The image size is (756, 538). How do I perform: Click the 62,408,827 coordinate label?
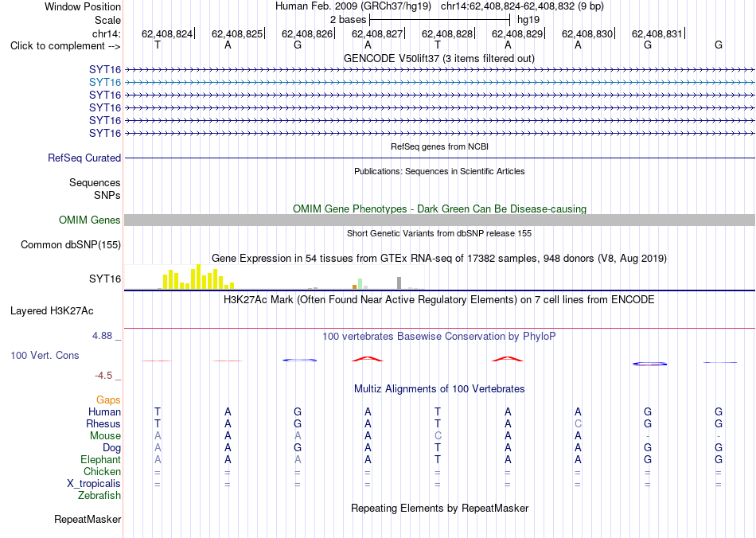click(377, 33)
